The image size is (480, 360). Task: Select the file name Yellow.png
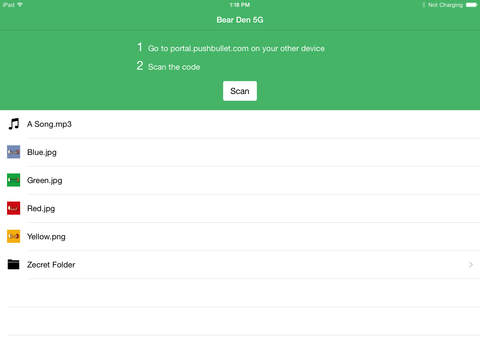[x=46, y=237]
